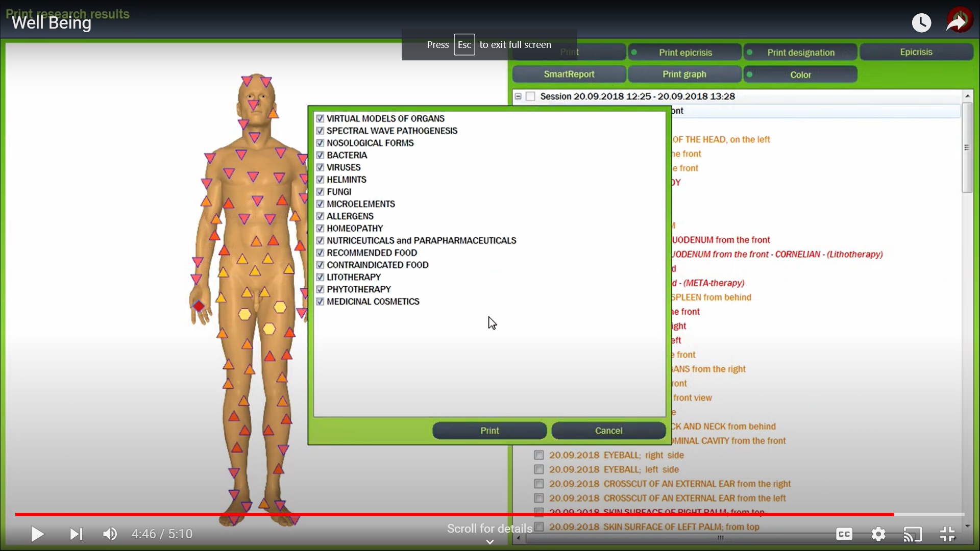The height and width of the screenshot is (551, 980).
Task: Toggle VIRUSES checkbox
Action: click(320, 167)
